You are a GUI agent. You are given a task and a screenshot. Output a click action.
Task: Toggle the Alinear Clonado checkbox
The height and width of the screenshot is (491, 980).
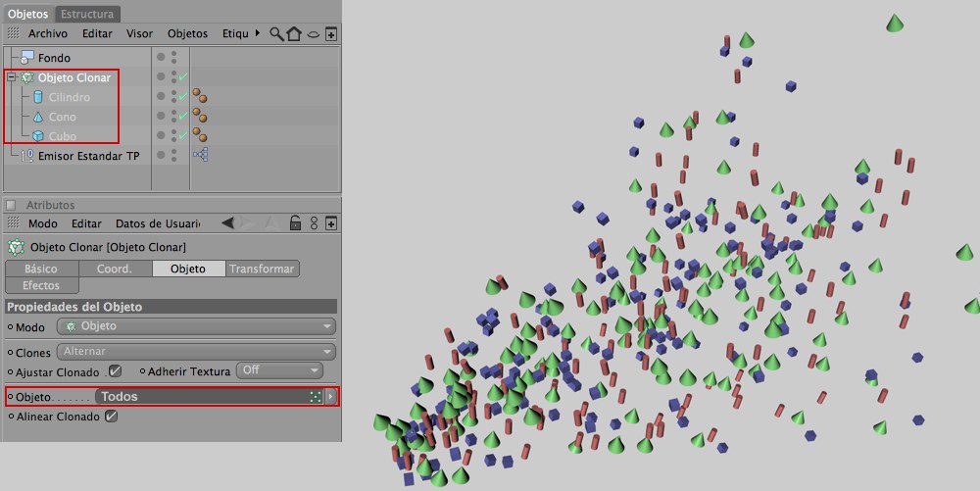pyautogui.click(x=111, y=417)
